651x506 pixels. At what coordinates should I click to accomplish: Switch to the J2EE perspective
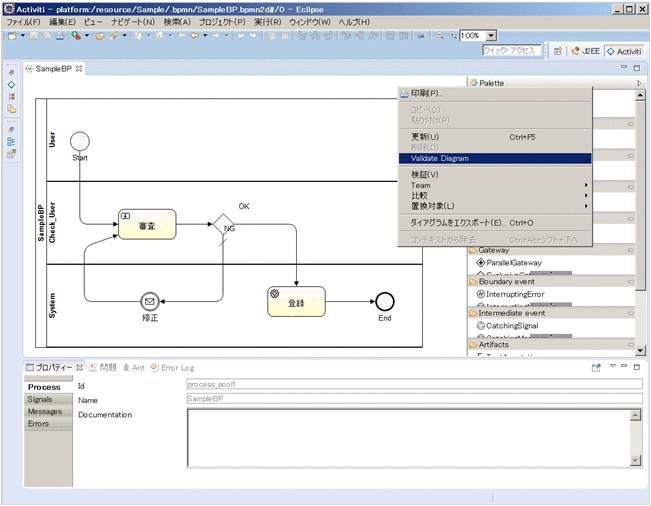[584, 51]
